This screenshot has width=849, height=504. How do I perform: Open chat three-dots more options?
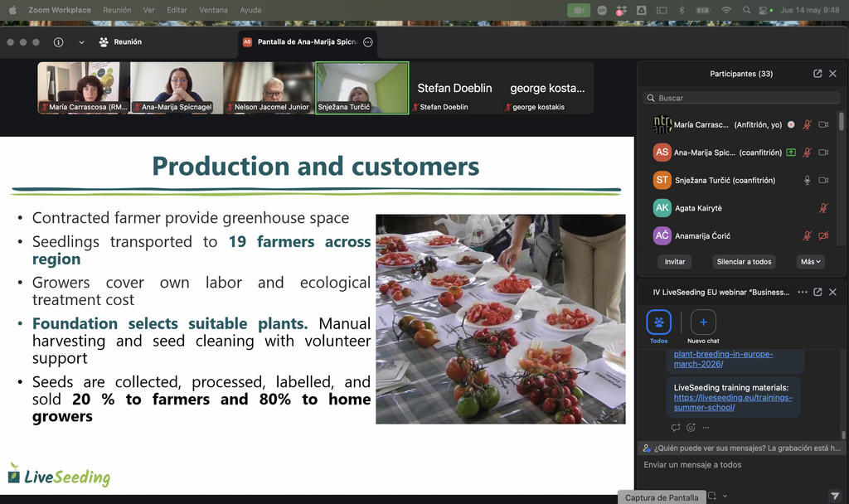(803, 292)
